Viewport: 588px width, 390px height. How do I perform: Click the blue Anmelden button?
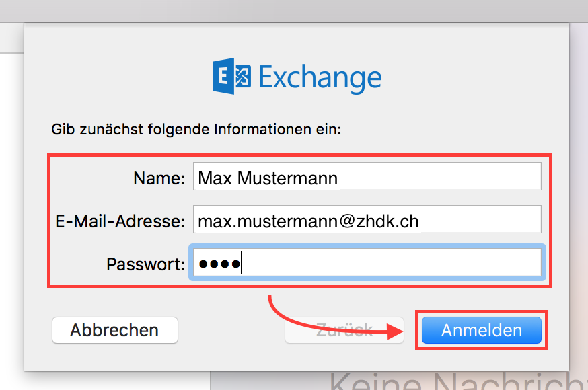tap(481, 330)
